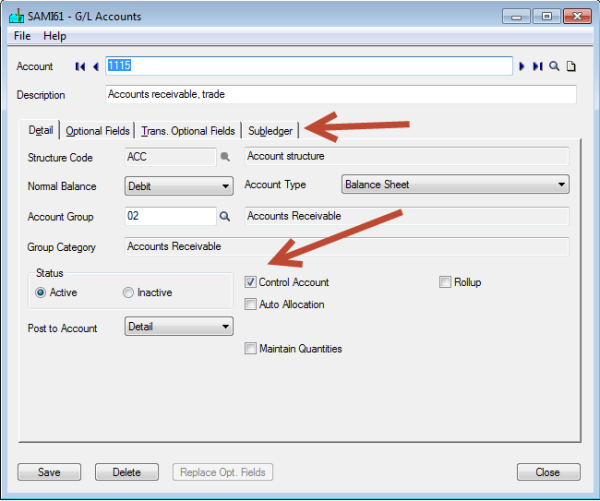Open the Account Group finder icon
Screen dimensions: 600x501
pos(225,216)
